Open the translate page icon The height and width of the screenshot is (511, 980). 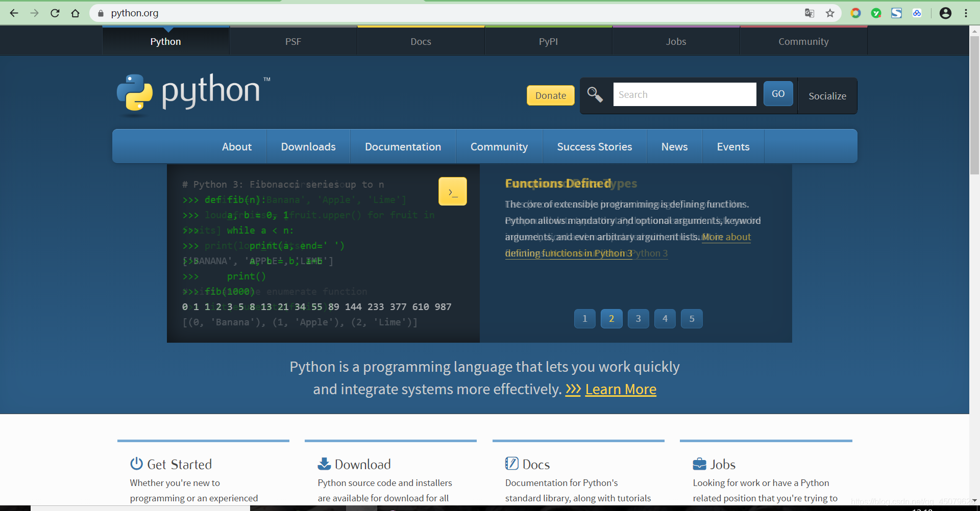(810, 13)
